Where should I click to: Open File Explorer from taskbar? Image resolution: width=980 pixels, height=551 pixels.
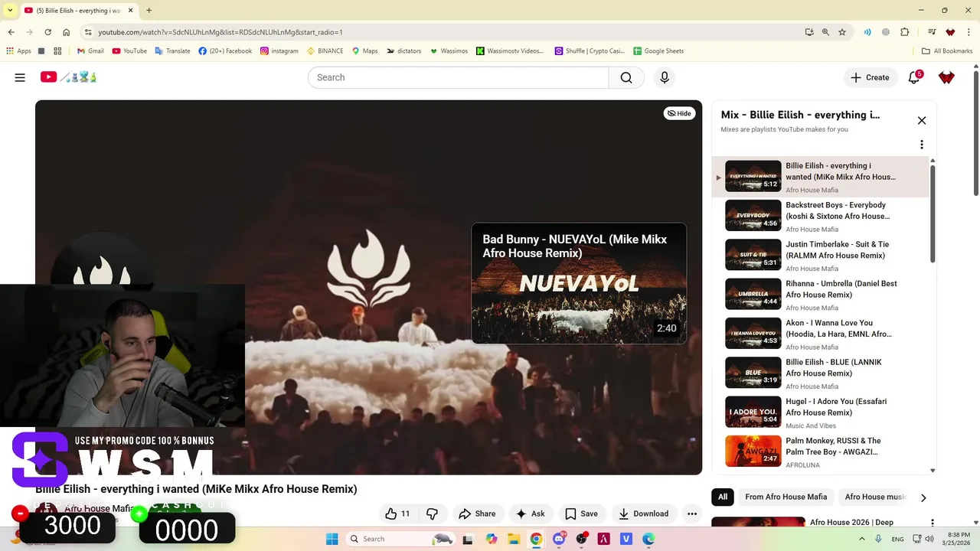tap(514, 539)
